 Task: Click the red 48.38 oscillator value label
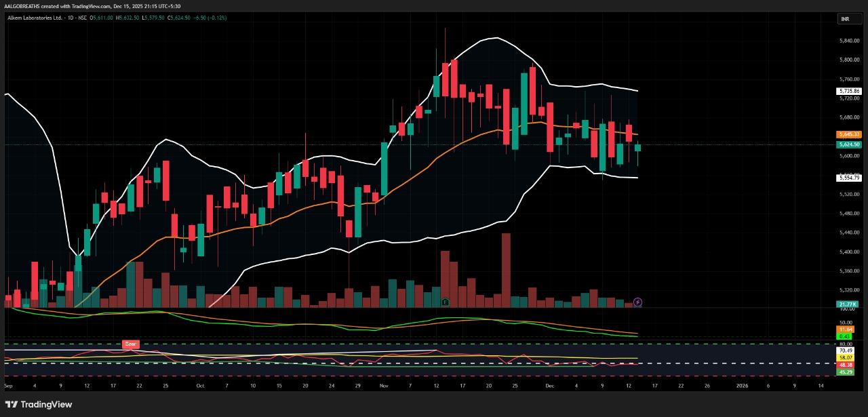(x=846, y=365)
